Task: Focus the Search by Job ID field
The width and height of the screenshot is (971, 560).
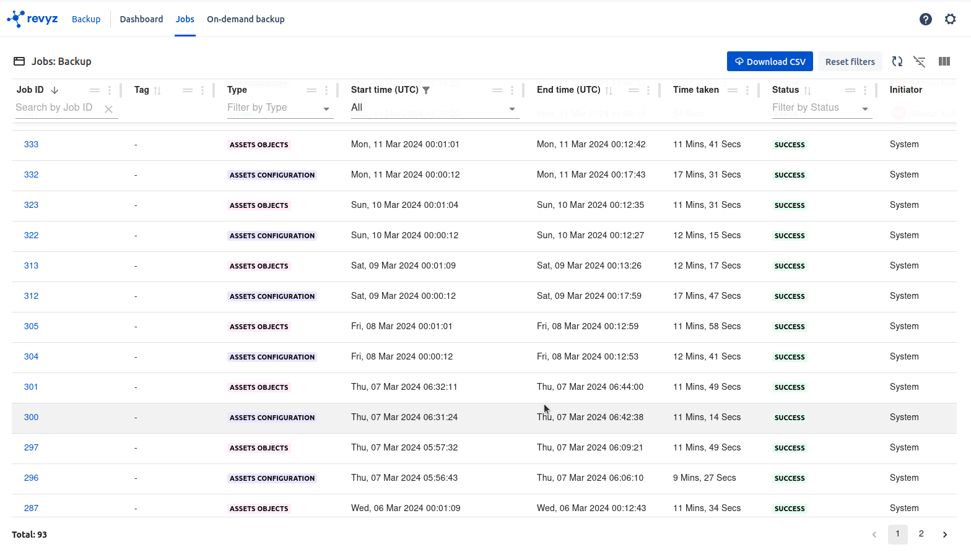Action: [x=56, y=108]
